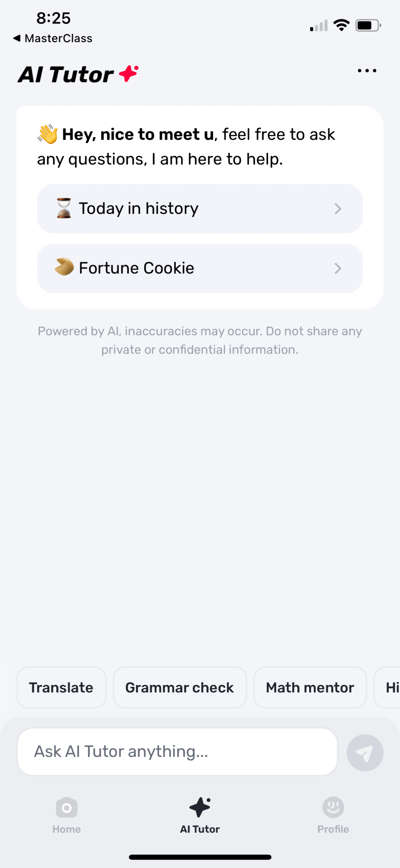Switch to the Home tab label
This screenshot has width=400, height=868.
tap(66, 829)
